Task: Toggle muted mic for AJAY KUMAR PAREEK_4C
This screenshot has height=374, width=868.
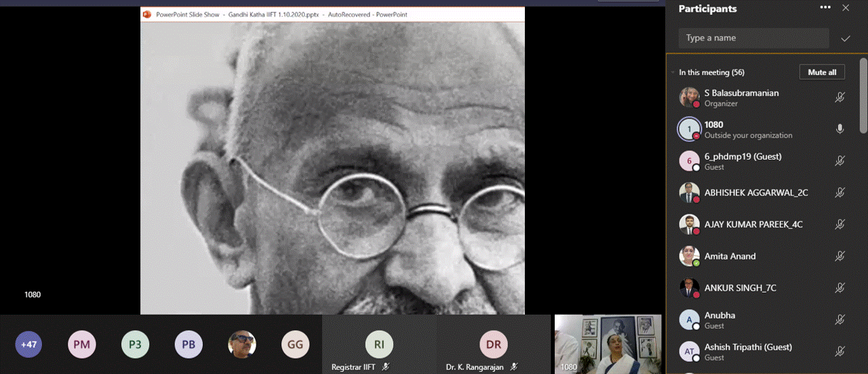Action: click(840, 224)
